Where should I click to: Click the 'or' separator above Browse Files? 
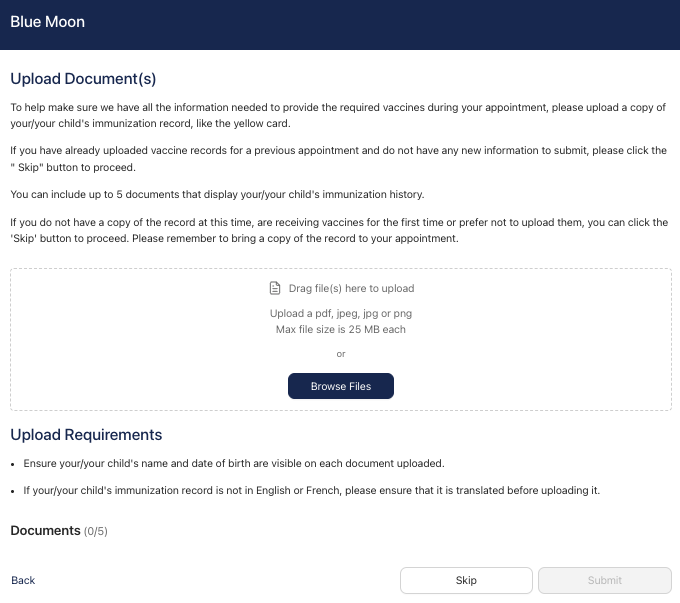coord(341,353)
